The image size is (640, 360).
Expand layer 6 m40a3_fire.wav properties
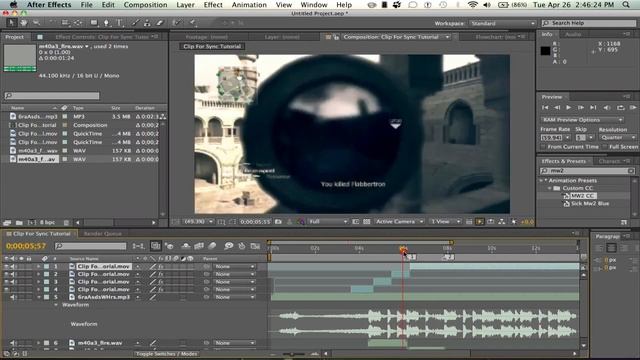click(x=39, y=343)
